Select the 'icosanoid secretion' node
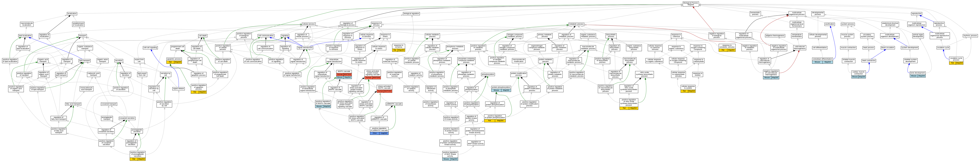 click(x=127, y=118)
